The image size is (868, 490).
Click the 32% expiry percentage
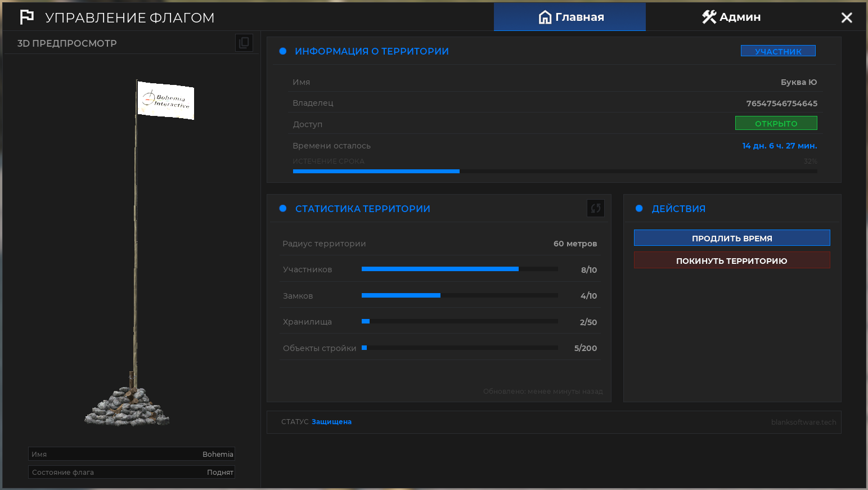(x=810, y=161)
